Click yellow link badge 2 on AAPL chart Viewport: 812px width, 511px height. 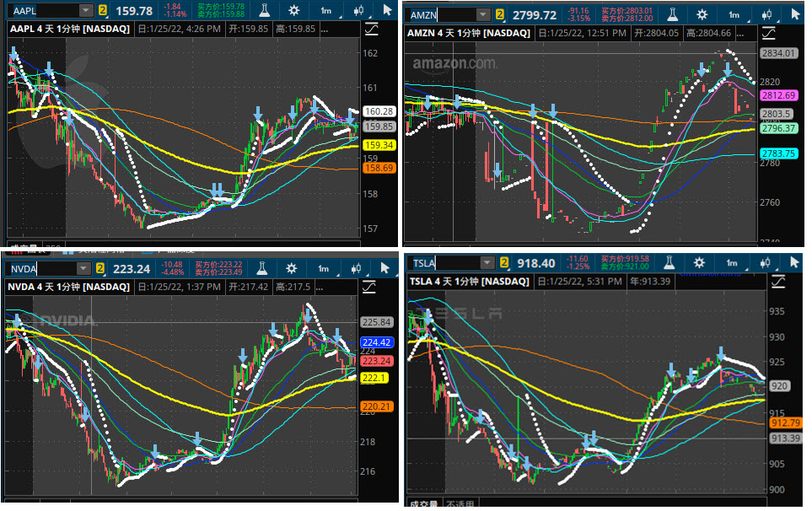[103, 10]
